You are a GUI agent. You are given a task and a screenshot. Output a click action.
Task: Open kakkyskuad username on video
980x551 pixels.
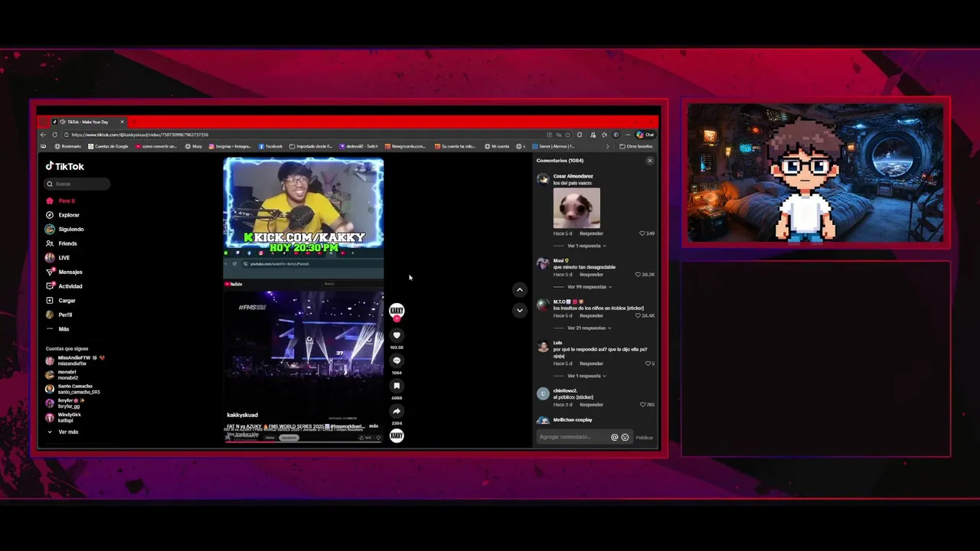242,415
